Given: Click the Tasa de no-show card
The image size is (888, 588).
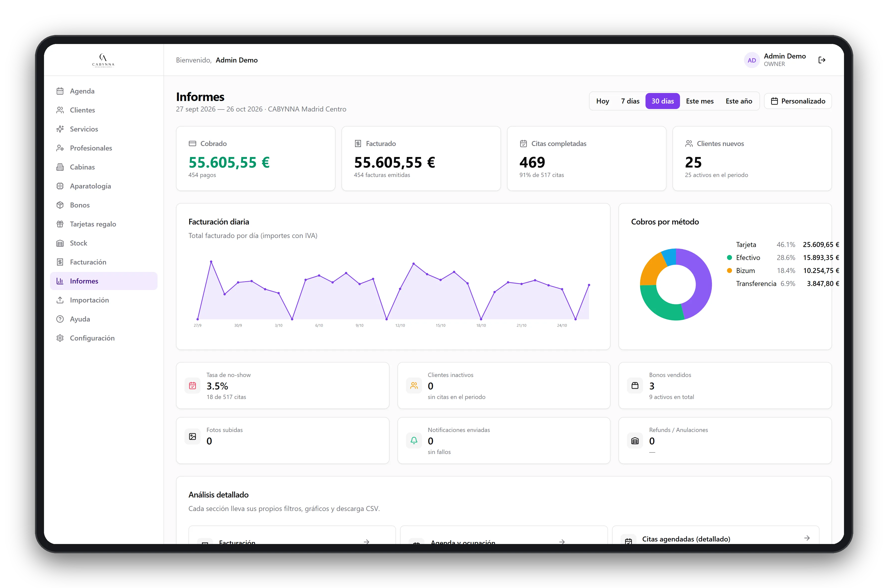Looking at the screenshot, I should click(282, 385).
